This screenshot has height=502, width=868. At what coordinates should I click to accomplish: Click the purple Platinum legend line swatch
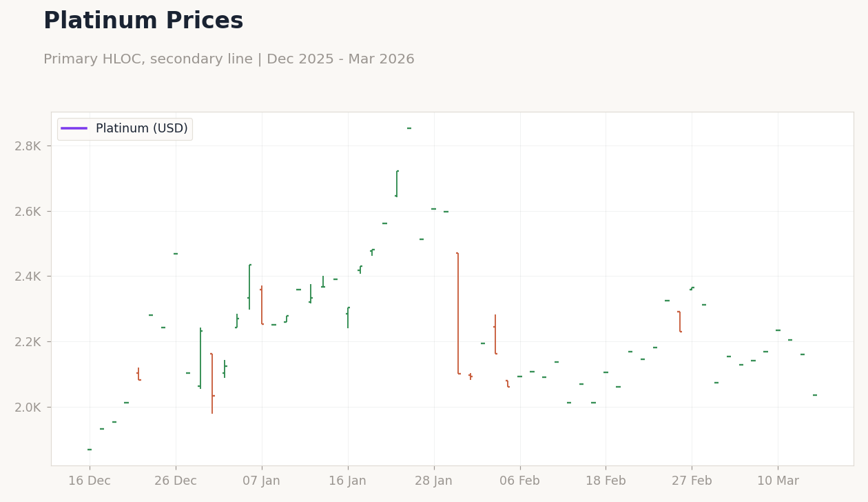tap(74, 128)
